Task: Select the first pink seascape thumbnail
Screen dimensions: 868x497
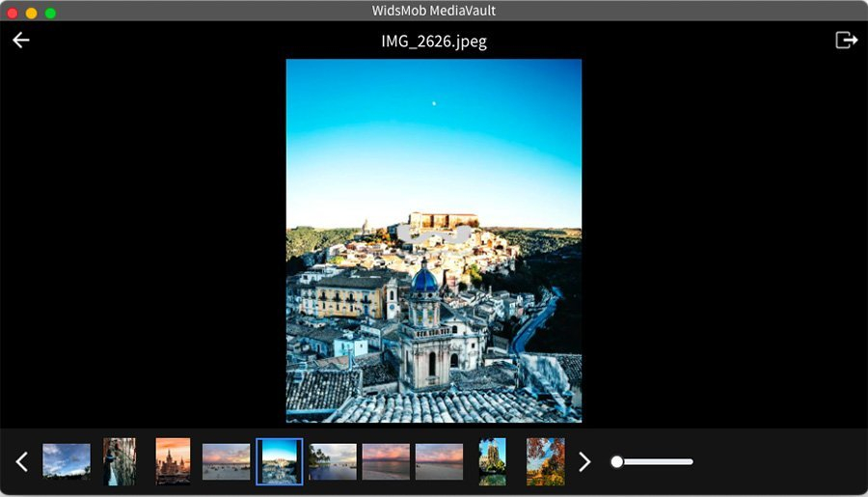Action: [386, 461]
